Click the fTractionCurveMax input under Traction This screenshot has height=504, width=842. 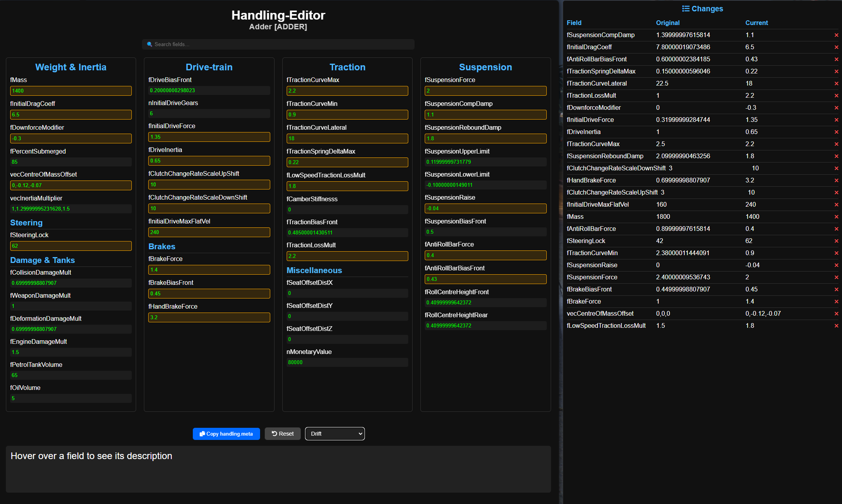point(347,91)
